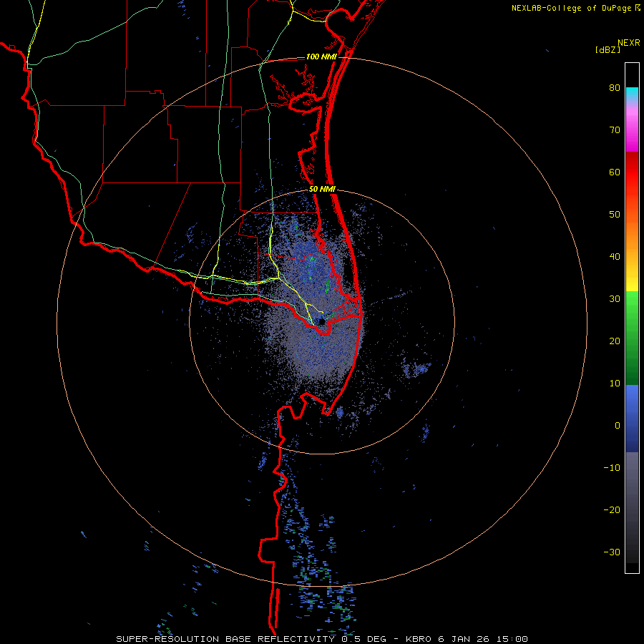The image size is (644, 644).
Task: Click the 0 dBZ scale value
Action: 618,426
